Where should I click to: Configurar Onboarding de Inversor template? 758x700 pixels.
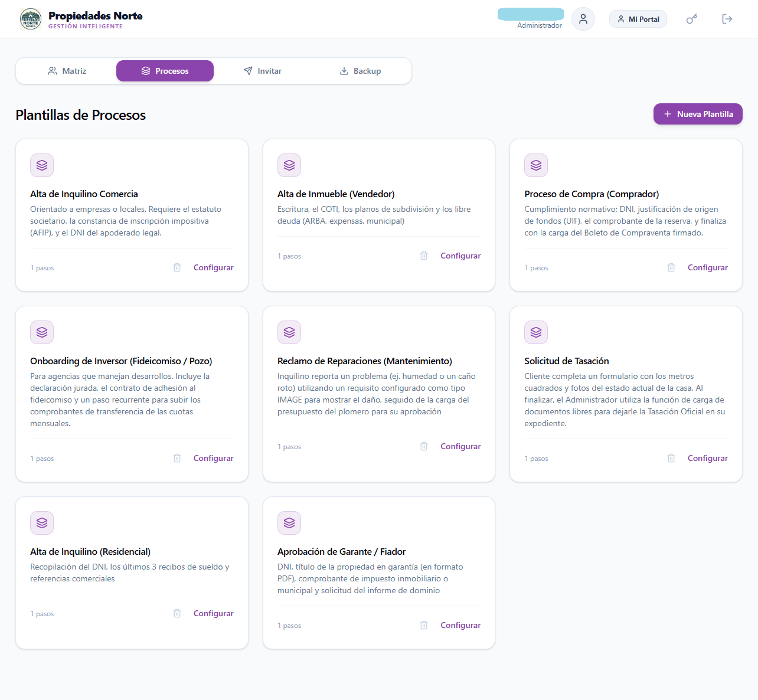(214, 458)
